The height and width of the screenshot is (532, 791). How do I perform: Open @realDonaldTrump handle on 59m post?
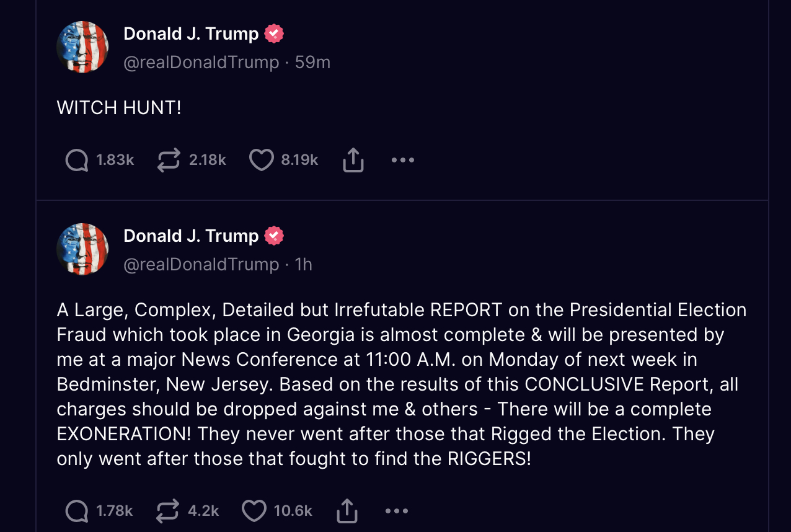pyautogui.click(x=201, y=63)
